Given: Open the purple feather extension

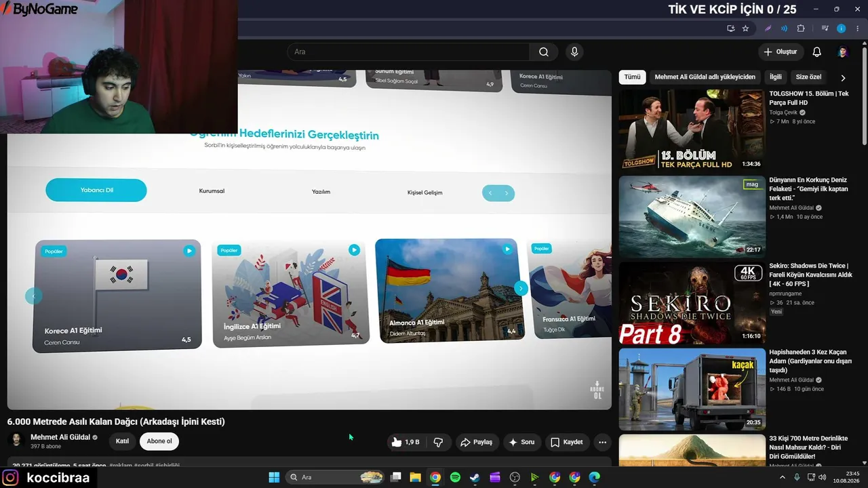Looking at the screenshot, I should (768, 28).
